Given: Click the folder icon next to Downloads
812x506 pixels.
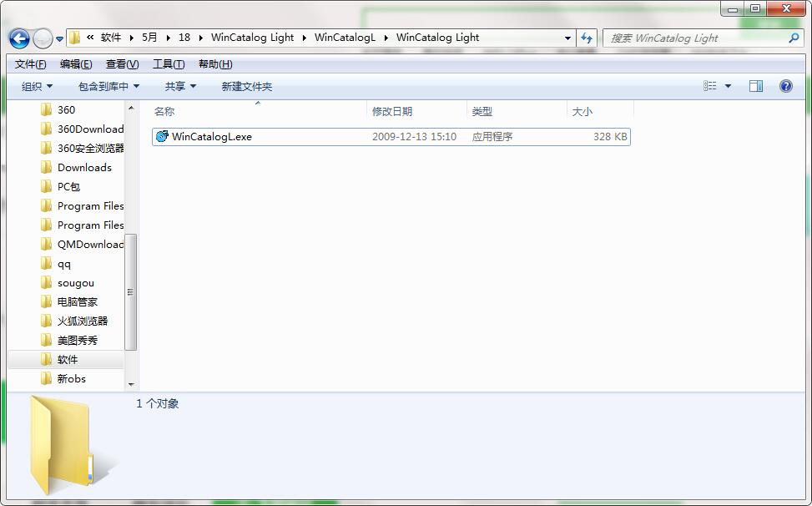Looking at the screenshot, I should (46, 167).
